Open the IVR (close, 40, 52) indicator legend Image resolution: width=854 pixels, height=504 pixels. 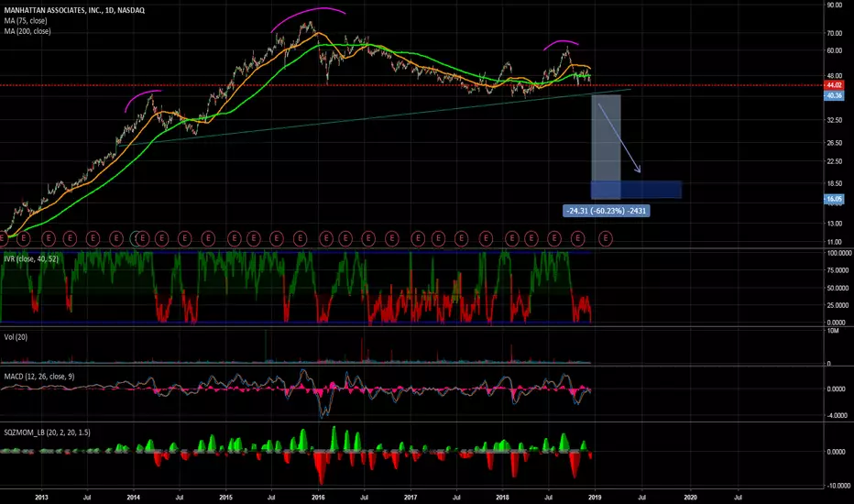(31, 258)
